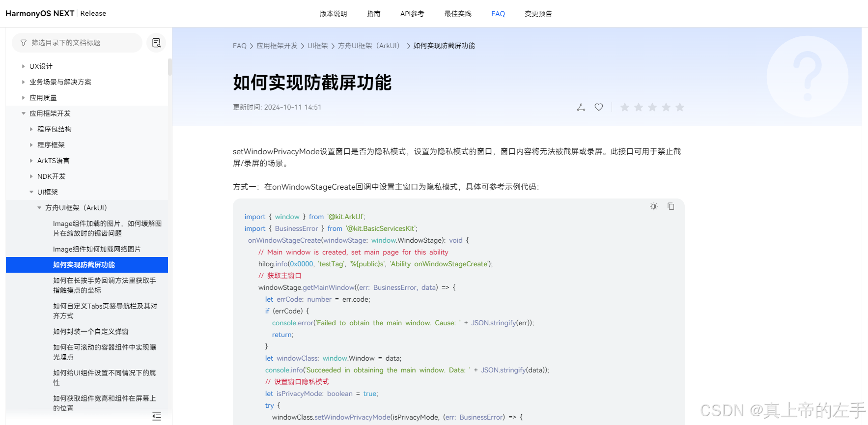868x425 pixels.
Task: Click the 如何实现防截屏功能 page heading
Action: tap(312, 83)
